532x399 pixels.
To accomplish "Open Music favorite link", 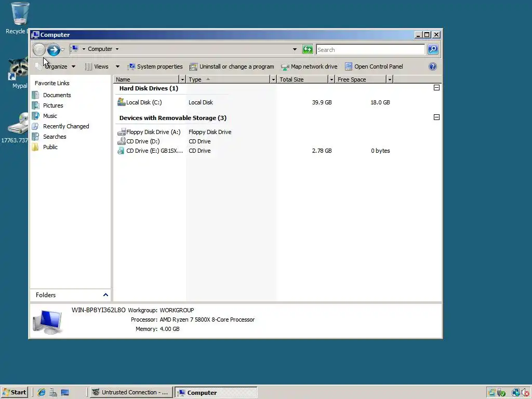I will pos(50,116).
